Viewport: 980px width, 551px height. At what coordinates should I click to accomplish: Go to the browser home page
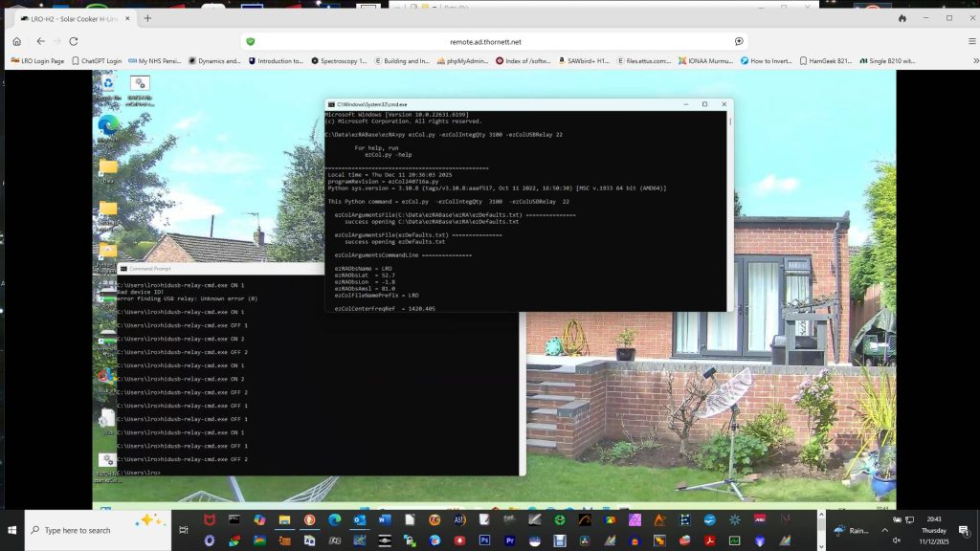pyautogui.click(x=16, y=41)
